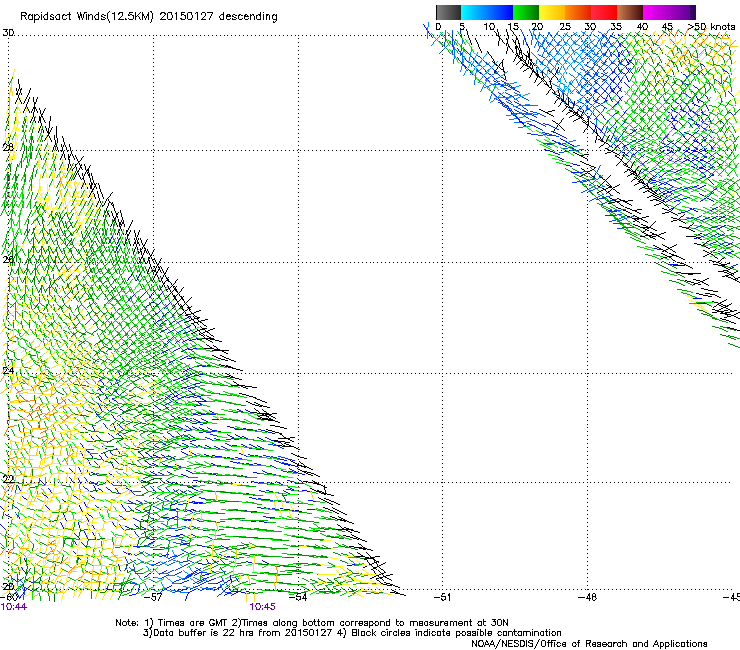Click the '40' tick label under the legend
Viewport: 740px width, 650px height.
coord(642,27)
